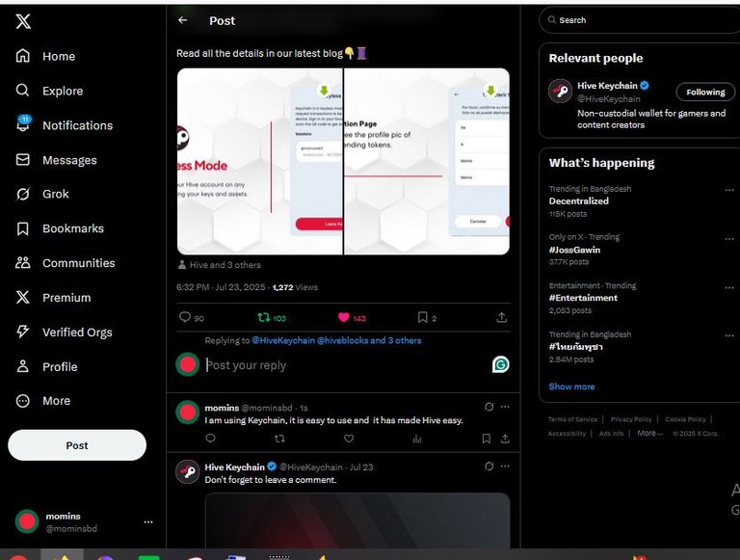Open the @hiveblocks mention in Replying to
Image resolution: width=740 pixels, height=560 pixels.
point(342,340)
